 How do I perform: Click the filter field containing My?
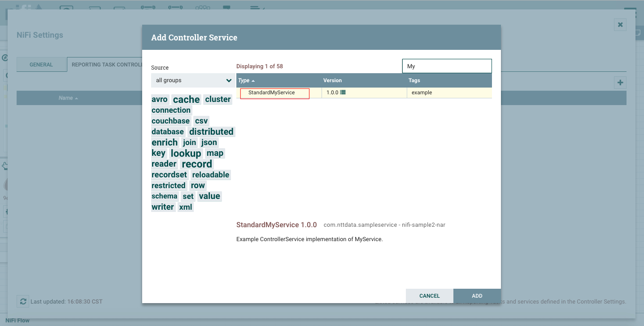point(447,66)
